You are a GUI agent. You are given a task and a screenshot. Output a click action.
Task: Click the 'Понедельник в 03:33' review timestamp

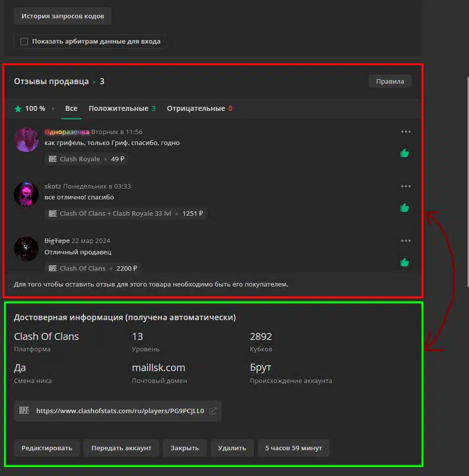coord(97,186)
